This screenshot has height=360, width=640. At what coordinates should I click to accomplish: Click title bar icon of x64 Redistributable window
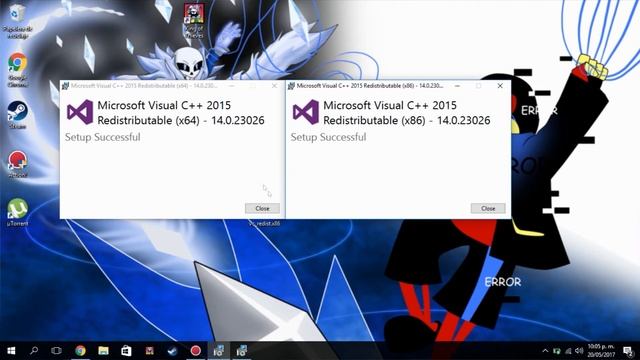[x=65, y=86]
